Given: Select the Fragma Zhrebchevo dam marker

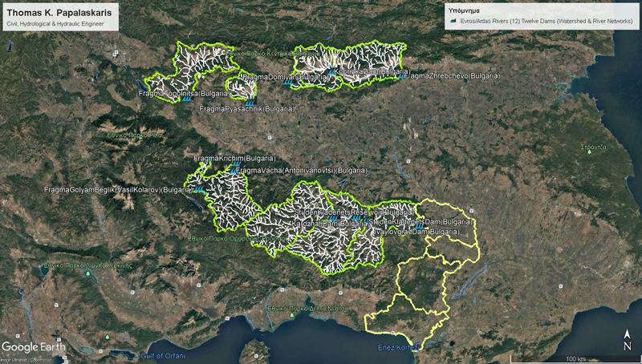Looking at the screenshot, I should (401, 75).
